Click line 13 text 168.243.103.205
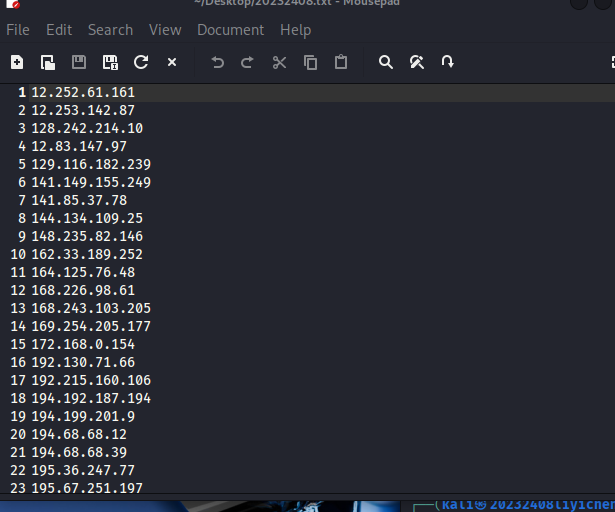This screenshot has width=615, height=512. 91,308
